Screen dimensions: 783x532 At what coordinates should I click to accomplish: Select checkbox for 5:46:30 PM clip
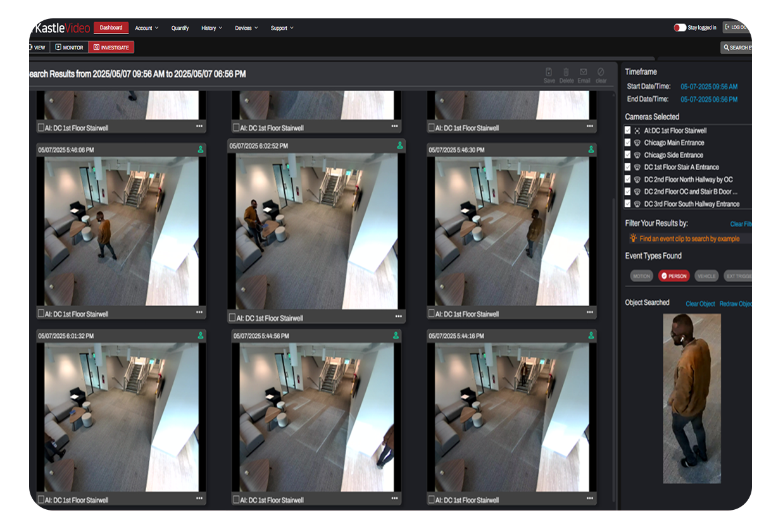(431, 313)
